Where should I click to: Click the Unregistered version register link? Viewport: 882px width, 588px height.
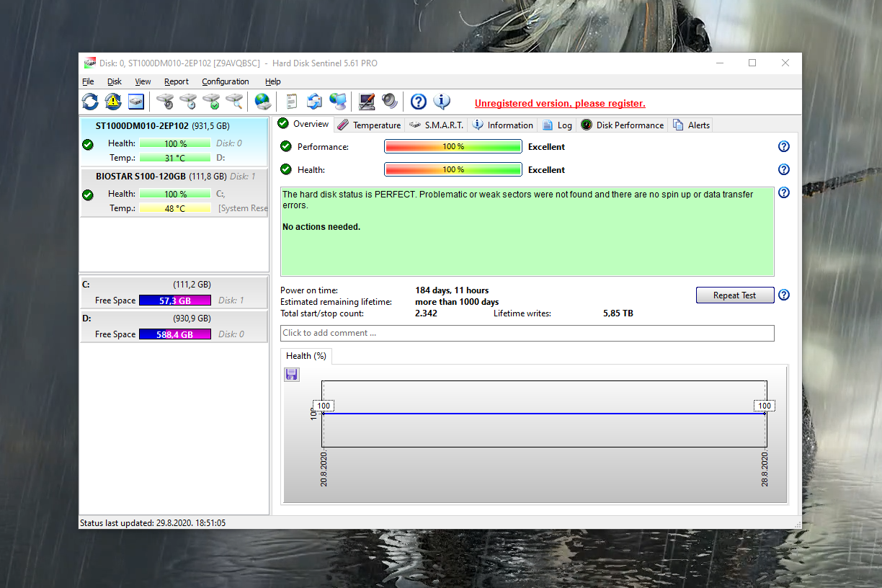560,104
